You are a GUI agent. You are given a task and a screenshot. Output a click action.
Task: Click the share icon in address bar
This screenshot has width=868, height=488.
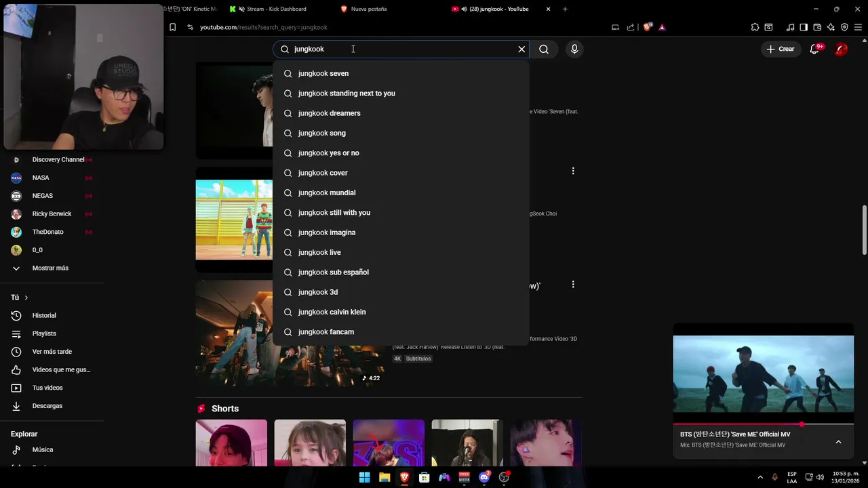(x=631, y=27)
